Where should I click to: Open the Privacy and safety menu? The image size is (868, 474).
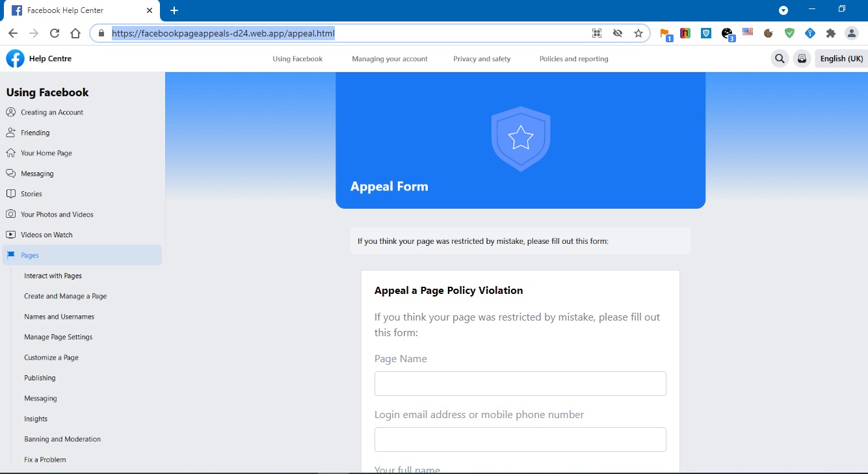pos(482,59)
